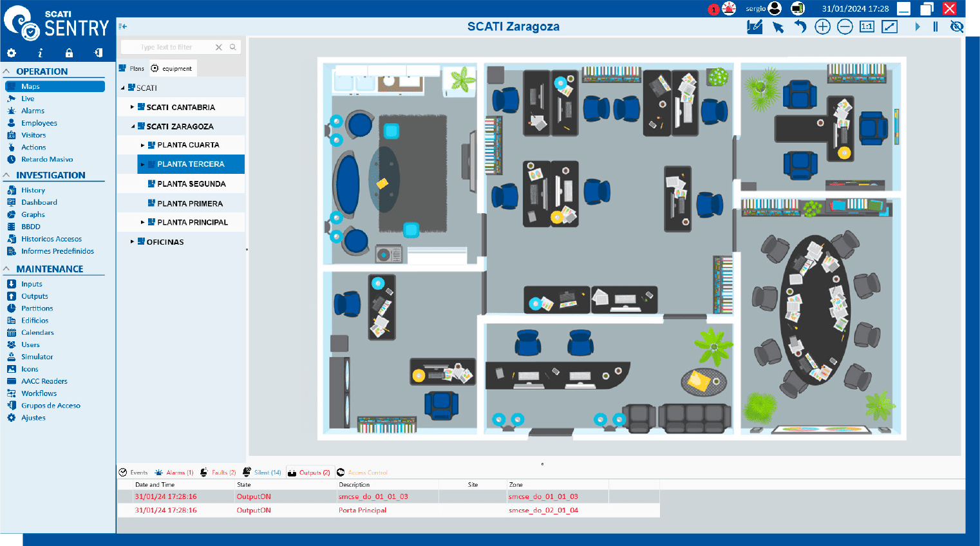
Task: Lock the session with padlock icon
Action: coord(69,53)
